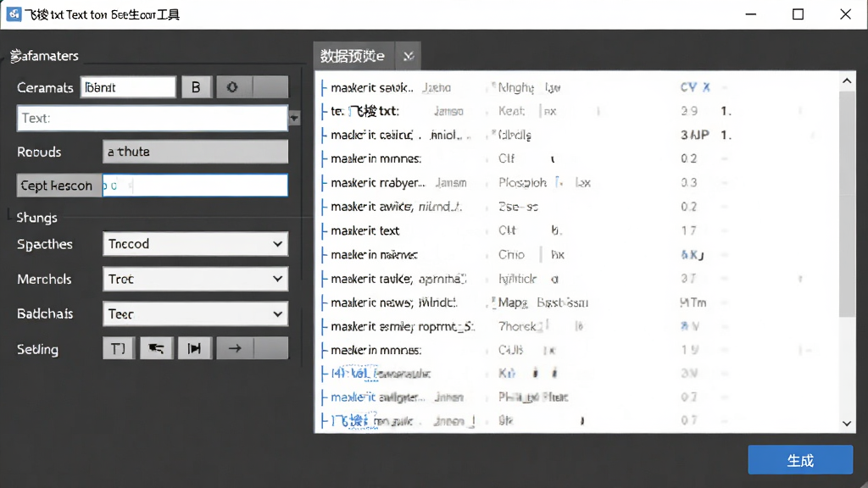Open the Merchols dropdown showing Troc
Viewport: 868px width, 488px height.
pyautogui.click(x=195, y=279)
